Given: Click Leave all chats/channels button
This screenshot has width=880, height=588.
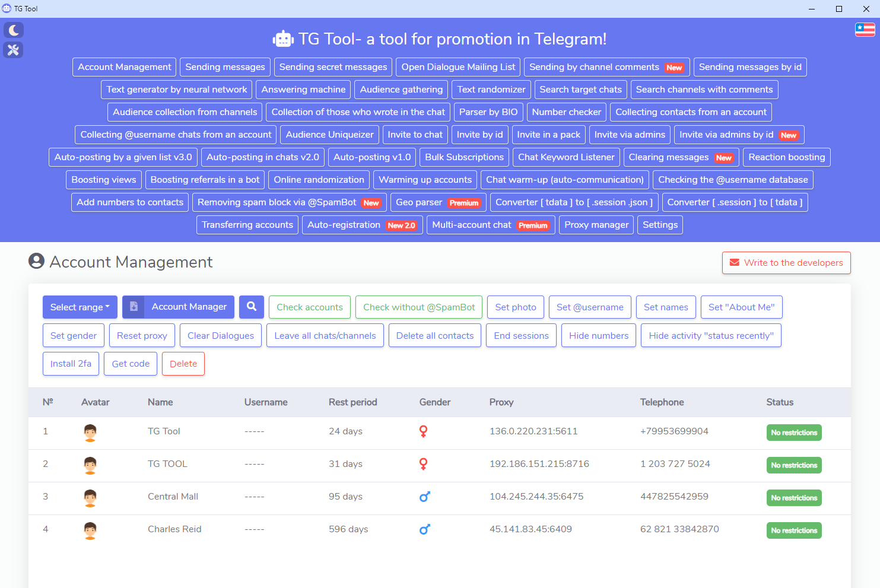Looking at the screenshot, I should [325, 335].
